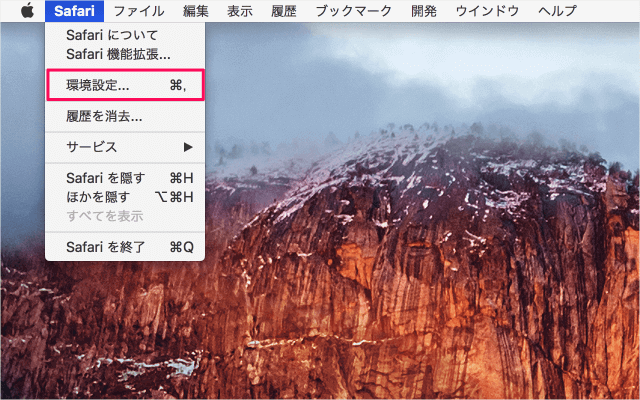
Task: Open the 履歴 menu in the menu bar
Action: point(284,11)
